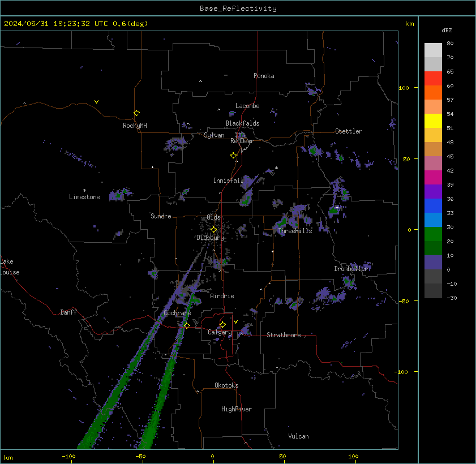Click the Sylvan label on the map

pos(214,135)
